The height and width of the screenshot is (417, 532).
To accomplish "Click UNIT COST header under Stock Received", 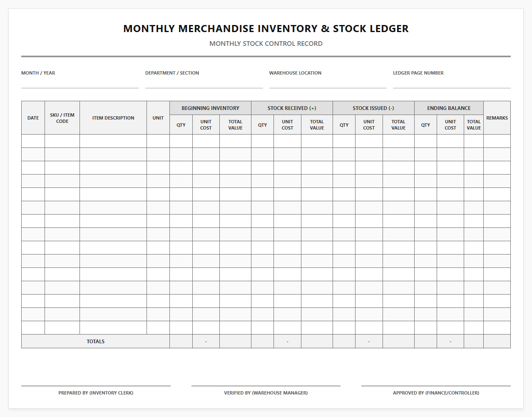I will click(288, 125).
